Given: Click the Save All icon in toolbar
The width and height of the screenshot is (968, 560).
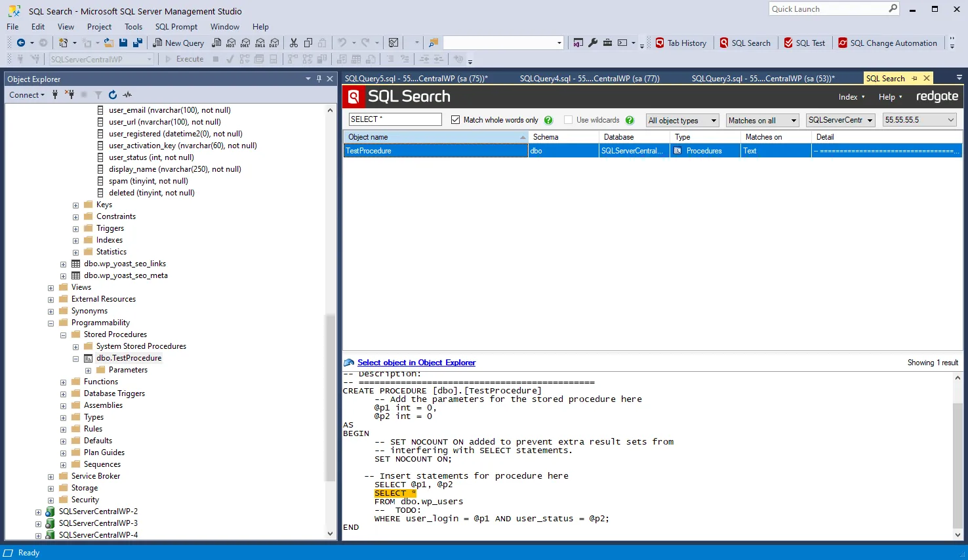Looking at the screenshot, I should pos(137,43).
